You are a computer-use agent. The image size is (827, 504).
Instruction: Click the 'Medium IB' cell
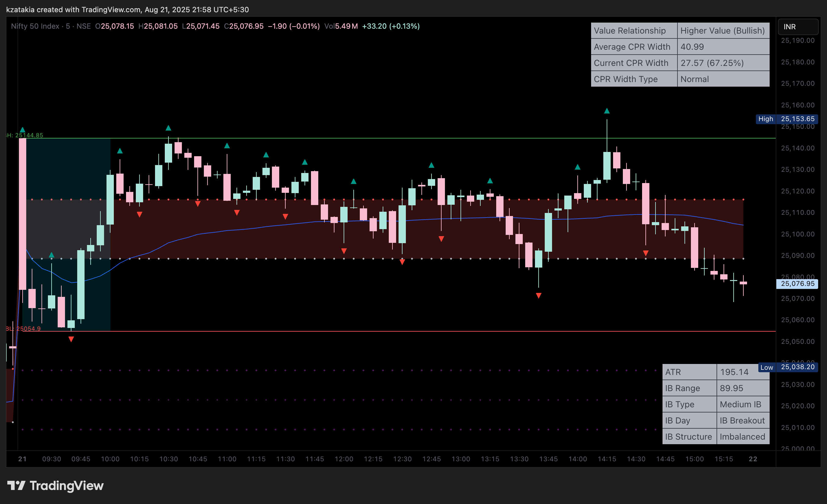tap(743, 404)
